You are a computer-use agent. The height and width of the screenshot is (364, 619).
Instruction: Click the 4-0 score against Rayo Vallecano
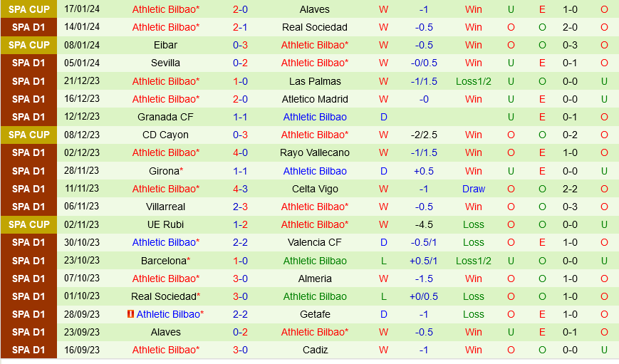point(240,152)
